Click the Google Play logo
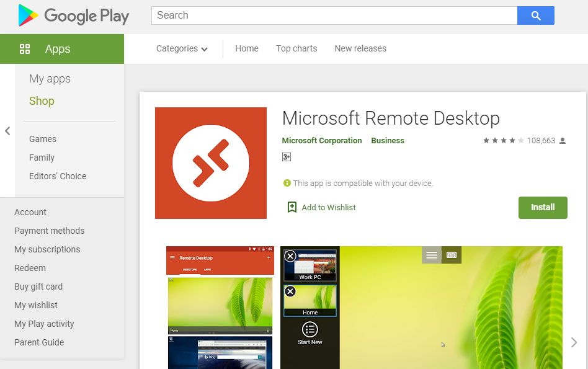Image resolution: width=588 pixels, height=369 pixels. pos(73,16)
